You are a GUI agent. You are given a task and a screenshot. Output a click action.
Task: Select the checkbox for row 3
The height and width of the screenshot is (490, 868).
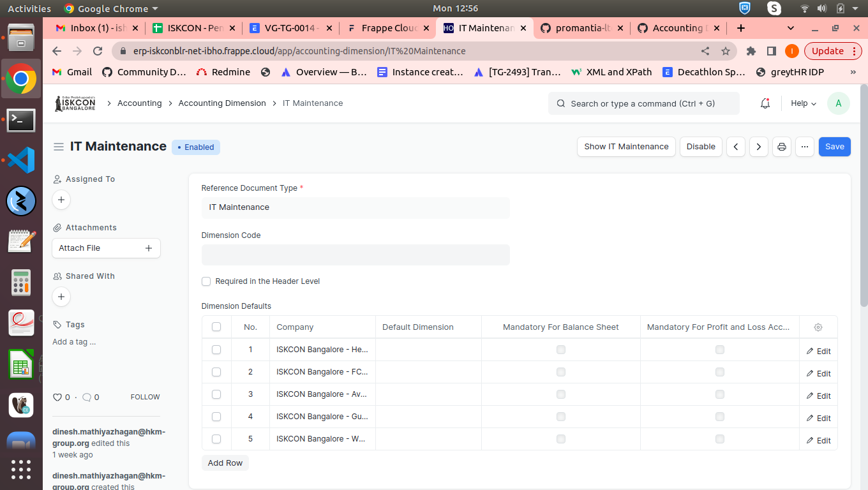click(x=216, y=394)
